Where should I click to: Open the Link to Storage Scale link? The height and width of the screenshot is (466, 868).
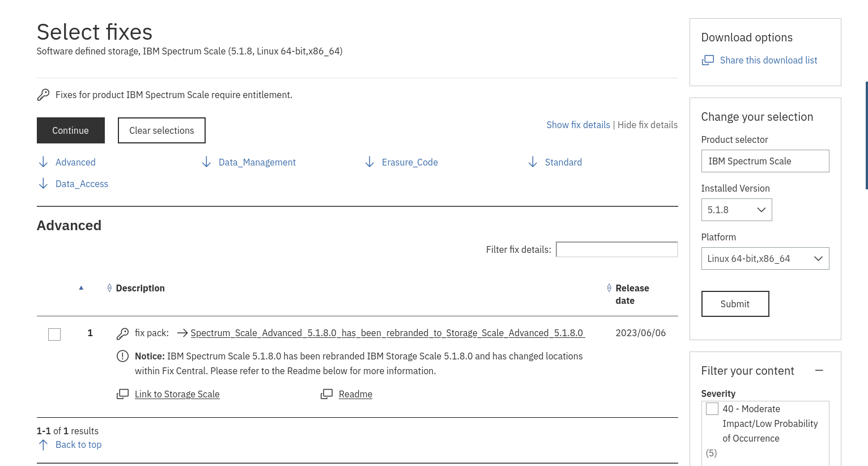point(177,394)
